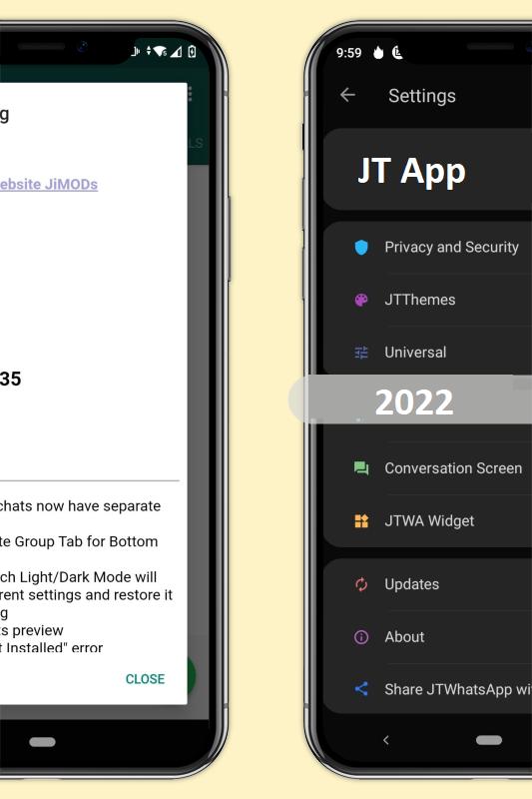Tap the Android back chevron on right phone

click(386, 740)
